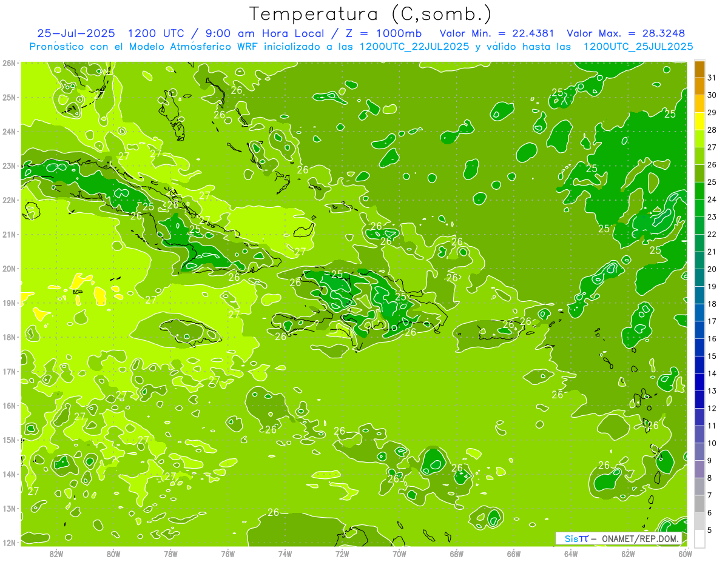
Task: Click the '21N' latitude axis label
Action: pos(9,234)
